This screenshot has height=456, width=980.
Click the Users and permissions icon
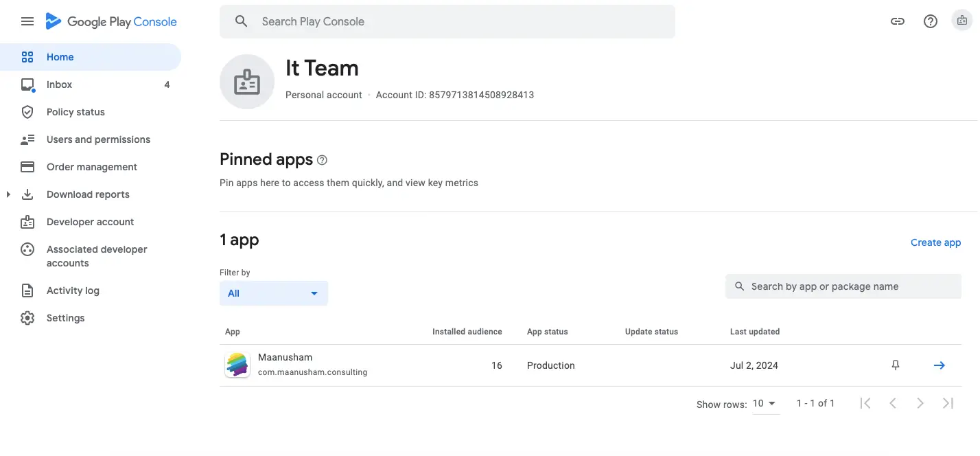[x=27, y=139]
